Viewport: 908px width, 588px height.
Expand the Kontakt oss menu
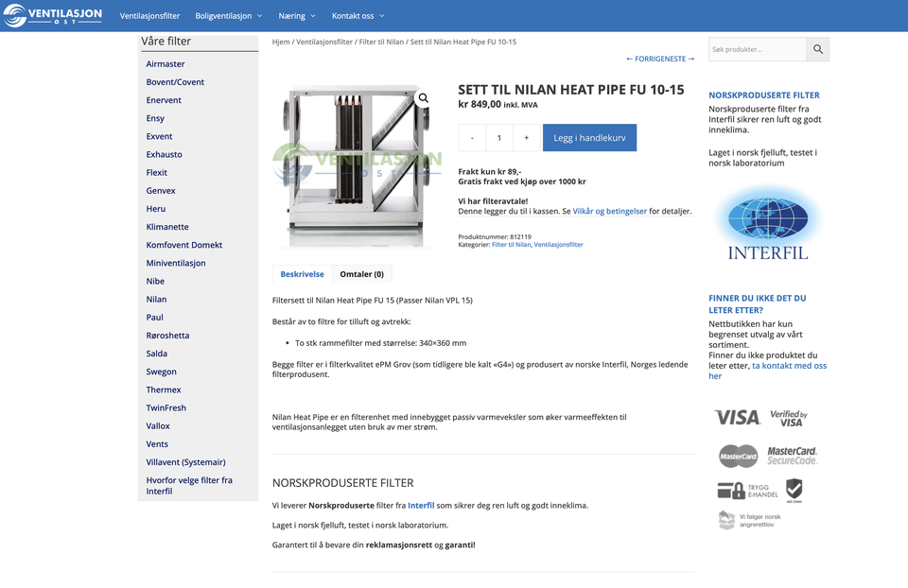[x=358, y=16]
